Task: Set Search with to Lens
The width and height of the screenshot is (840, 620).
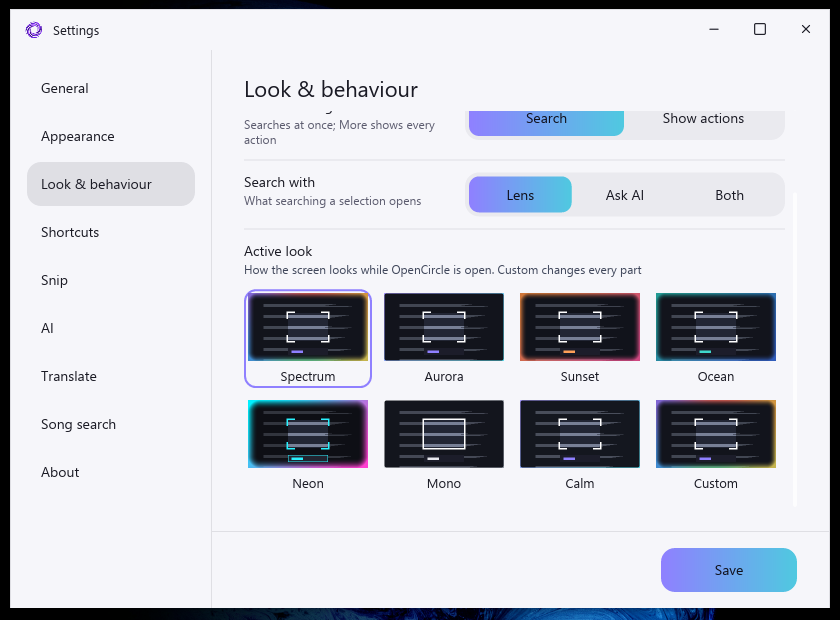Action: (x=520, y=195)
